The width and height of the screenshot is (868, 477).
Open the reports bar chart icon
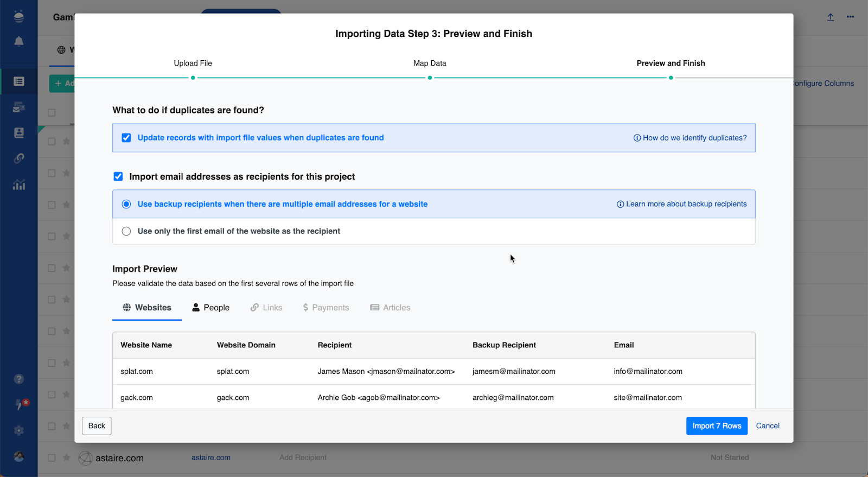click(x=18, y=185)
